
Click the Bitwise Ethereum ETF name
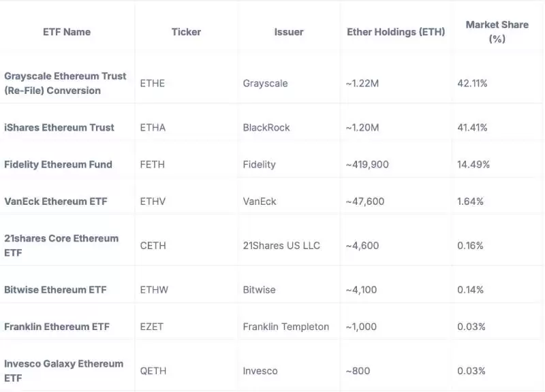55,290
